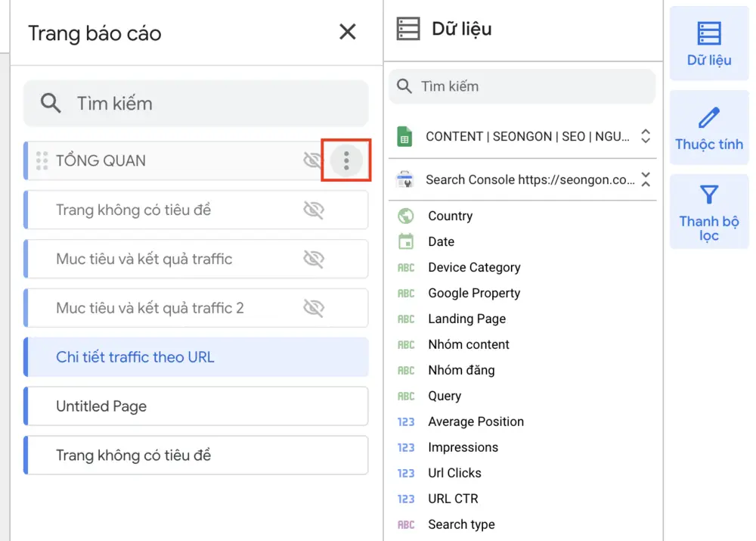
Task: Click 123 type icon for URL CTR
Action: 406,499
